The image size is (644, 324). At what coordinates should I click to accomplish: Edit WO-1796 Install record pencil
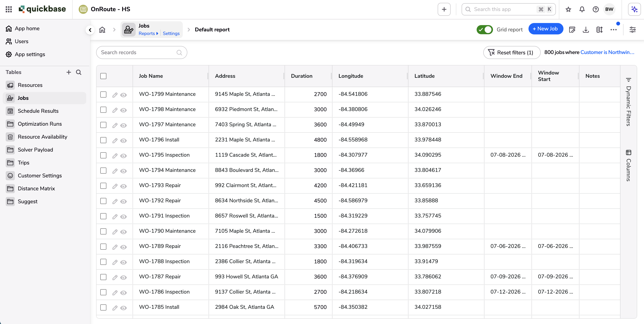point(115,140)
